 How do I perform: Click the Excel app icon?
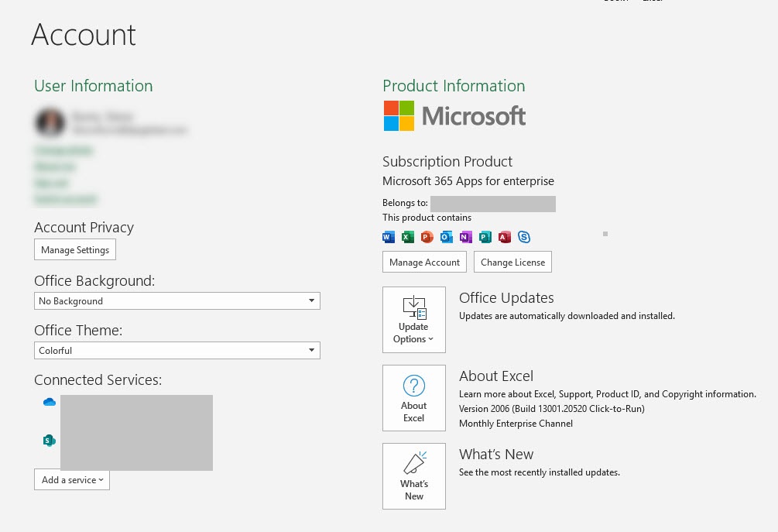pyautogui.click(x=408, y=237)
